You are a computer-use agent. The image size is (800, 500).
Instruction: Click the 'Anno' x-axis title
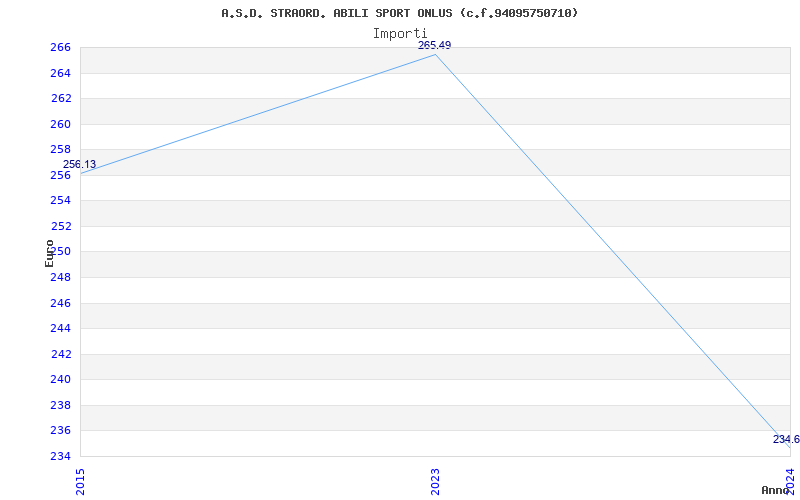(775, 490)
